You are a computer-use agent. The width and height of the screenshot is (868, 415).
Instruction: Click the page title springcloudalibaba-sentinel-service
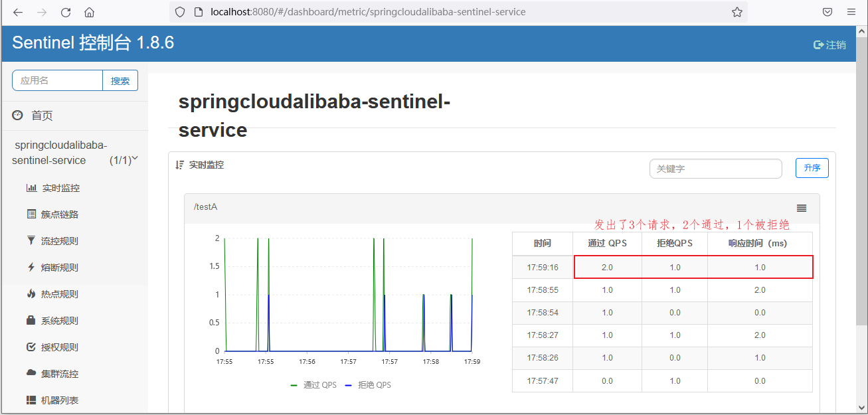pos(314,116)
